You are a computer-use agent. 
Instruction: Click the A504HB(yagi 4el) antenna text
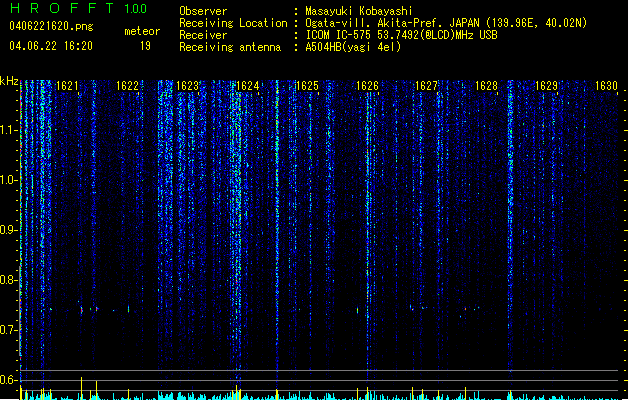[x=353, y=47]
